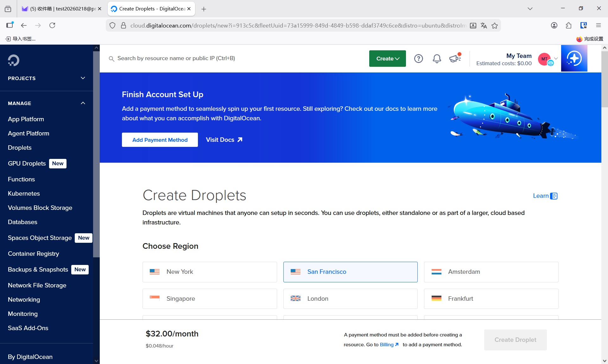Open the Visit Docs link
The height and width of the screenshot is (364, 608).
click(x=224, y=140)
